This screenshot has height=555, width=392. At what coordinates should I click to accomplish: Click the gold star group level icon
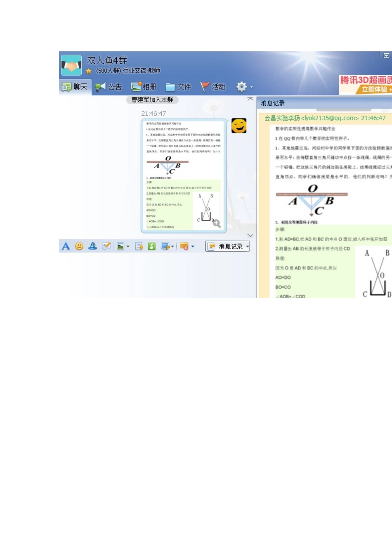click(89, 71)
